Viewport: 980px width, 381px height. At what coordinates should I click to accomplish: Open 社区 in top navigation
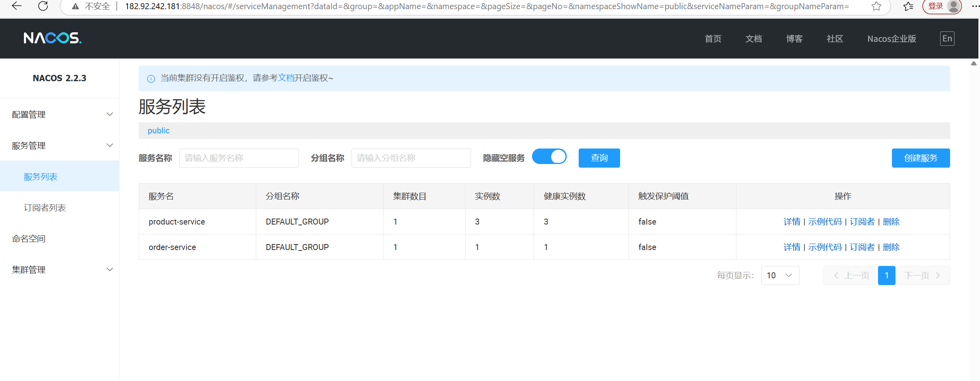pyautogui.click(x=835, y=39)
